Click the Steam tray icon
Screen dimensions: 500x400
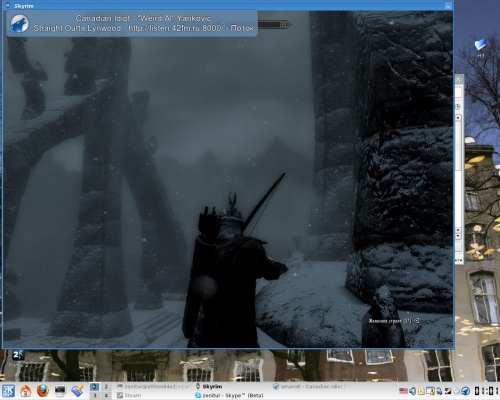(x=448, y=391)
